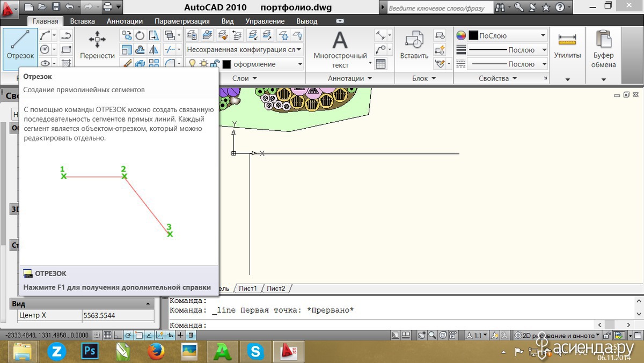Open the оформление layer dropdown

262,64
